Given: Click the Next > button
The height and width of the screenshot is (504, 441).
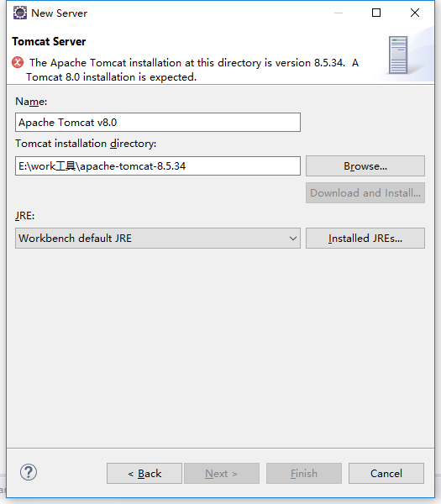Looking at the screenshot, I should pos(222,474).
